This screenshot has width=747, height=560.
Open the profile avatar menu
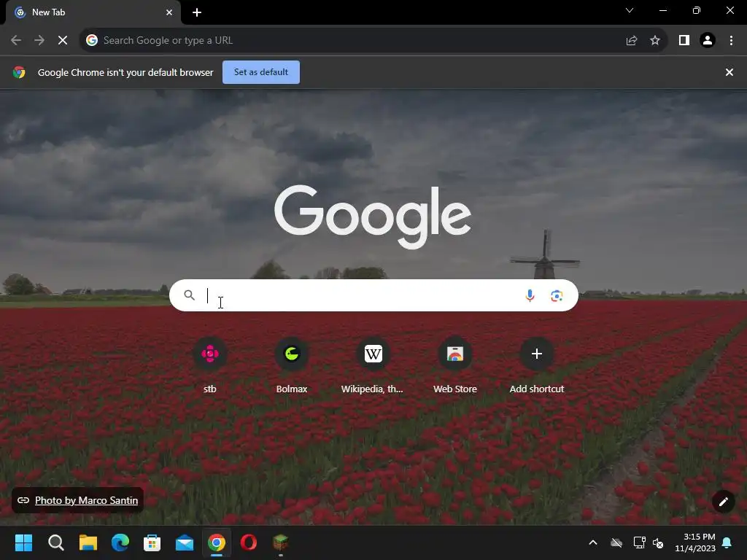pos(708,41)
